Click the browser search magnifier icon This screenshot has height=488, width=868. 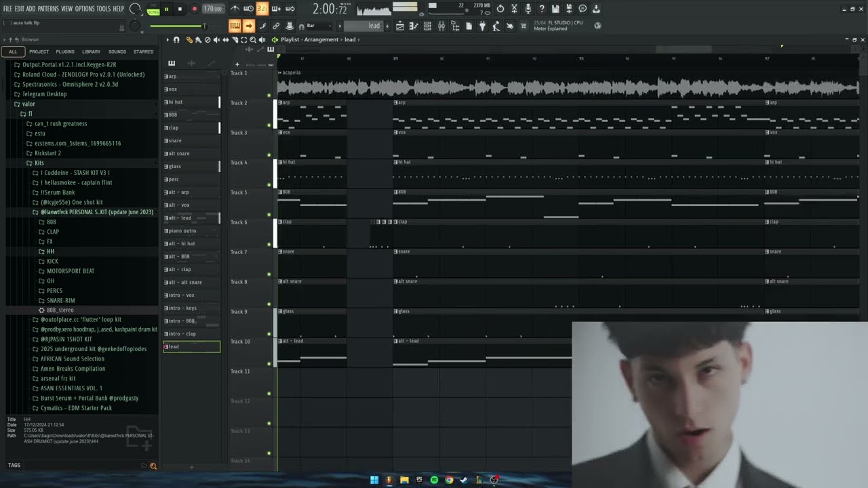click(153, 466)
